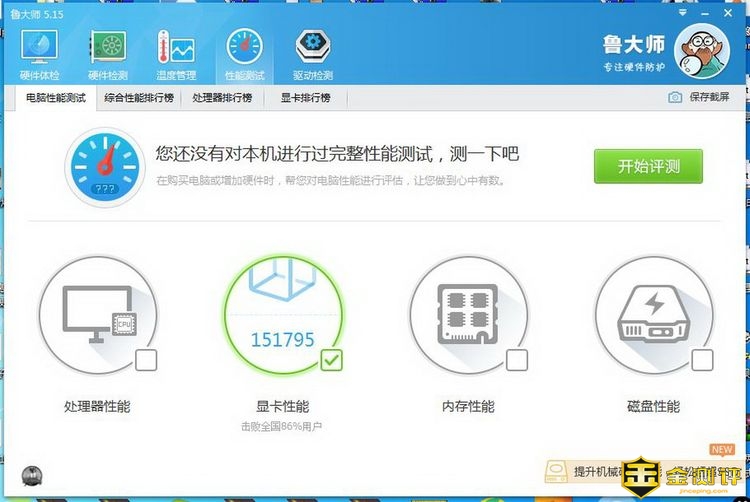Enable the 磁盘性能 checkbox
750x502 pixels.
click(702, 360)
